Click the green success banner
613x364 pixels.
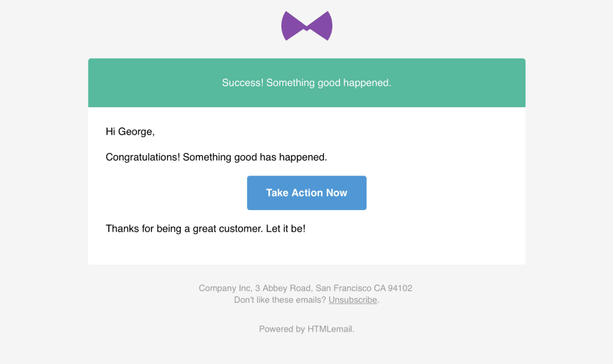click(x=307, y=83)
